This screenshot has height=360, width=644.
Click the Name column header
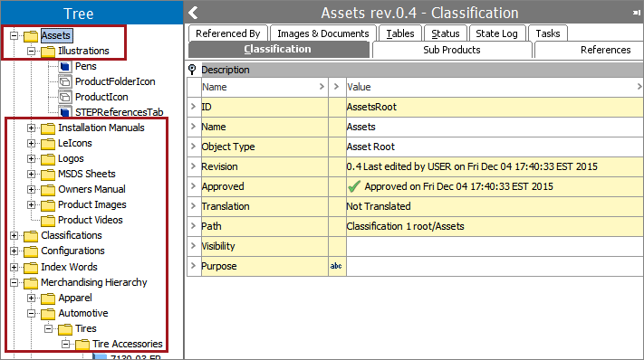click(264, 87)
